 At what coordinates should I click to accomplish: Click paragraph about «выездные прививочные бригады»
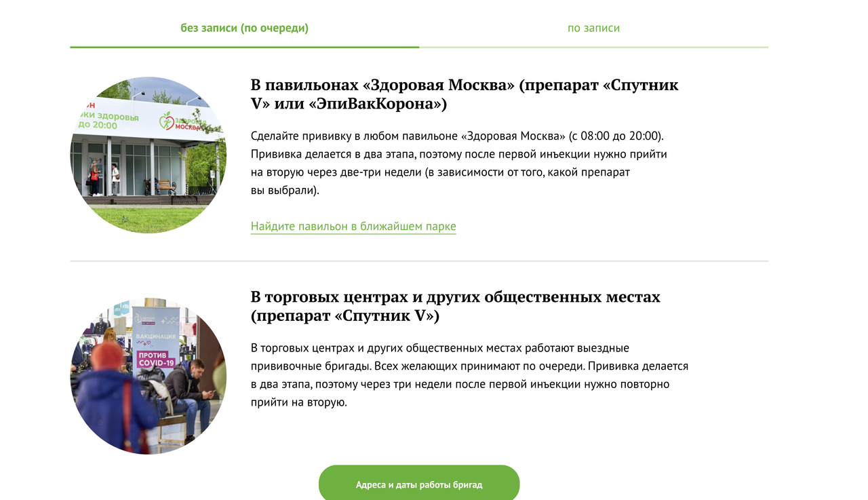(x=469, y=375)
